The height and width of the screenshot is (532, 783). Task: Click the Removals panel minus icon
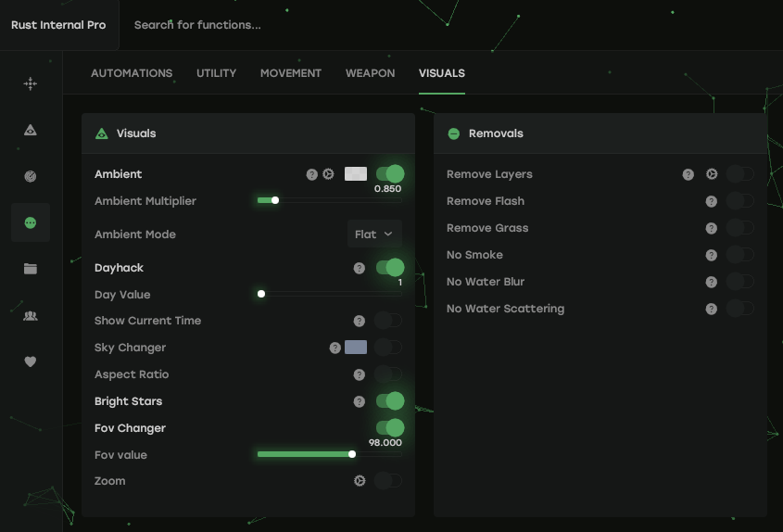[x=454, y=133]
